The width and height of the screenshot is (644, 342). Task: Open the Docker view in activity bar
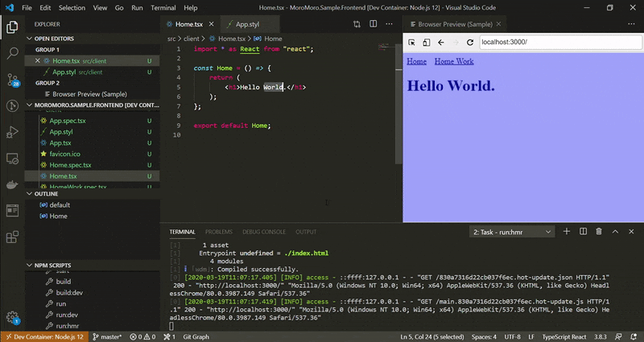click(x=12, y=185)
